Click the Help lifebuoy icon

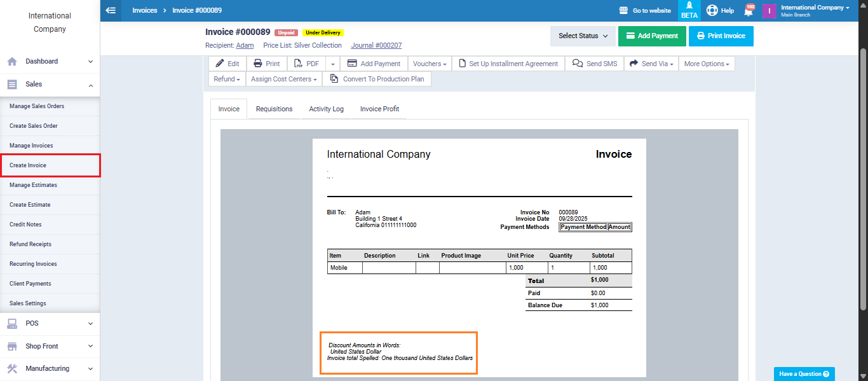pos(712,10)
